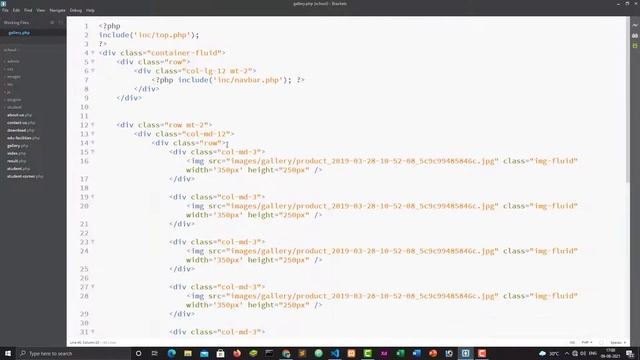Open the PHP language mode dropdown
The width and height of the screenshot is (640, 360).
point(587,342)
